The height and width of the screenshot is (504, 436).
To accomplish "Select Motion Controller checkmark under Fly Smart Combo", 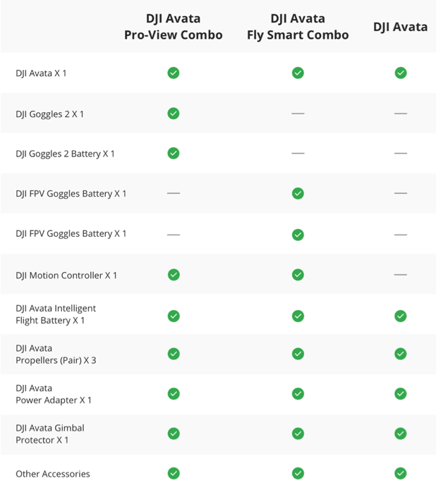I will tap(298, 274).
